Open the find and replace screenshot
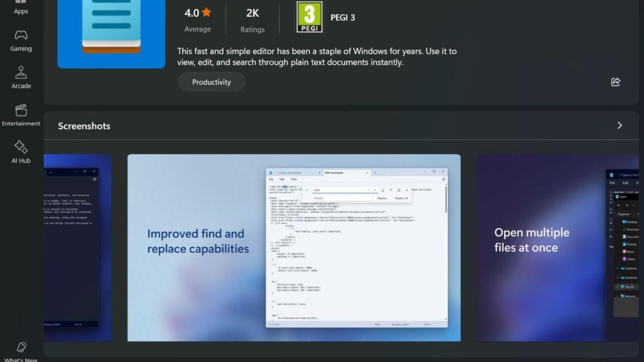Screen dimensions: 644x362 294,248
